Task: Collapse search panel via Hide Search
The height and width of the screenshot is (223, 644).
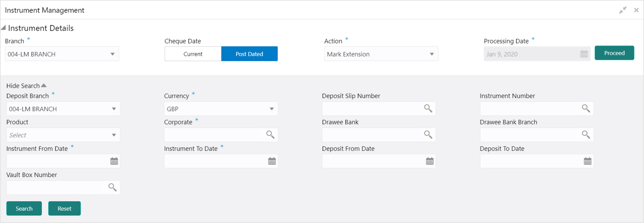Action: (26, 86)
